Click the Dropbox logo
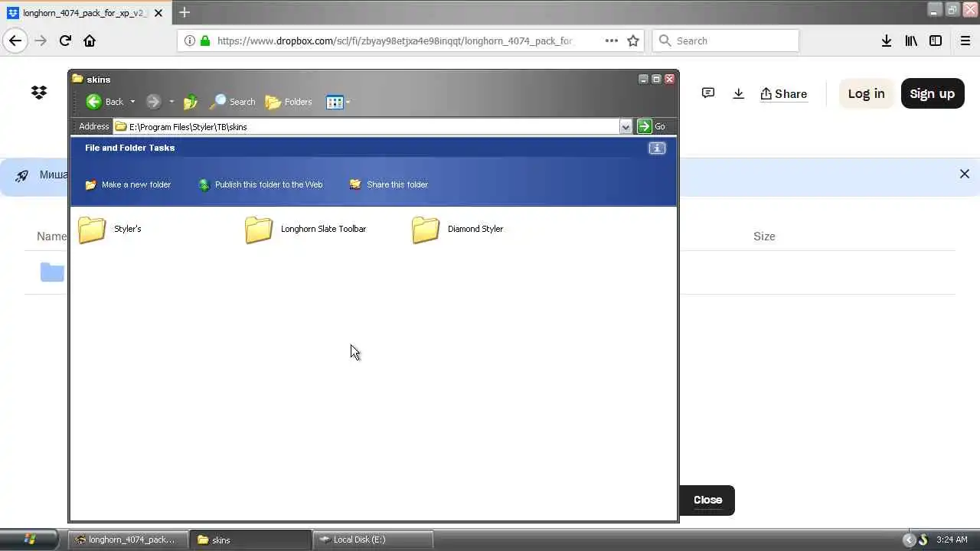 pyautogui.click(x=39, y=93)
